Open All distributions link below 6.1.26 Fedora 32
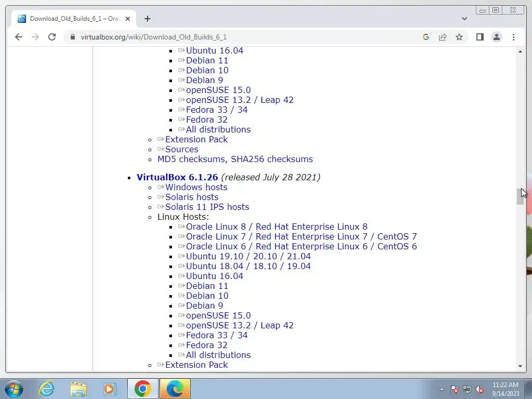The image size is (532, 399). [218, 355]
